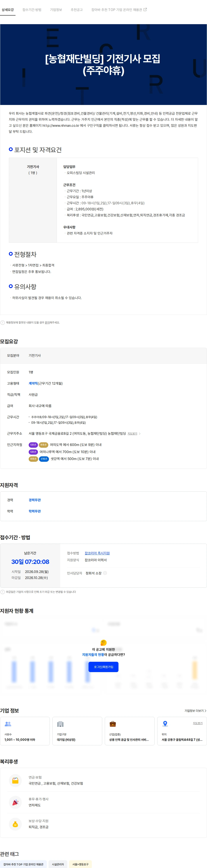This screenshot has height=868, width=207.
Task: Click 급여 : 2,895,000원(세전) line
Action: pyautogui.click(x=85, y=209)
